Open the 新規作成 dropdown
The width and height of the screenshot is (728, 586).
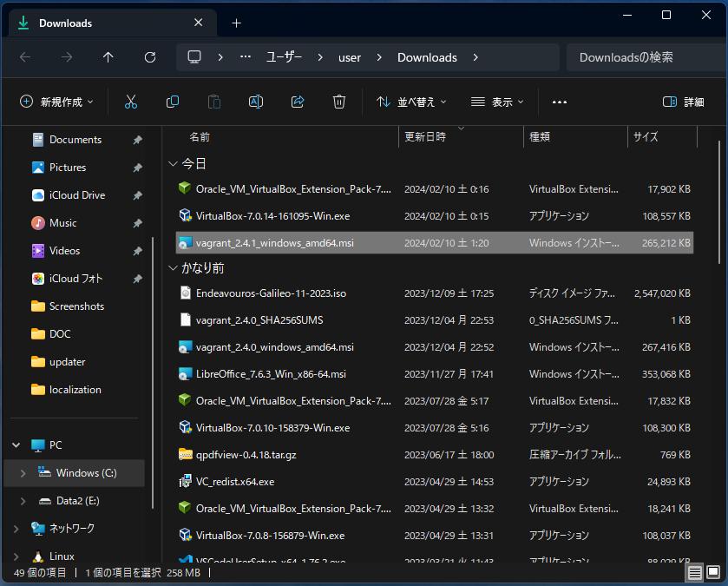point(56,102)
